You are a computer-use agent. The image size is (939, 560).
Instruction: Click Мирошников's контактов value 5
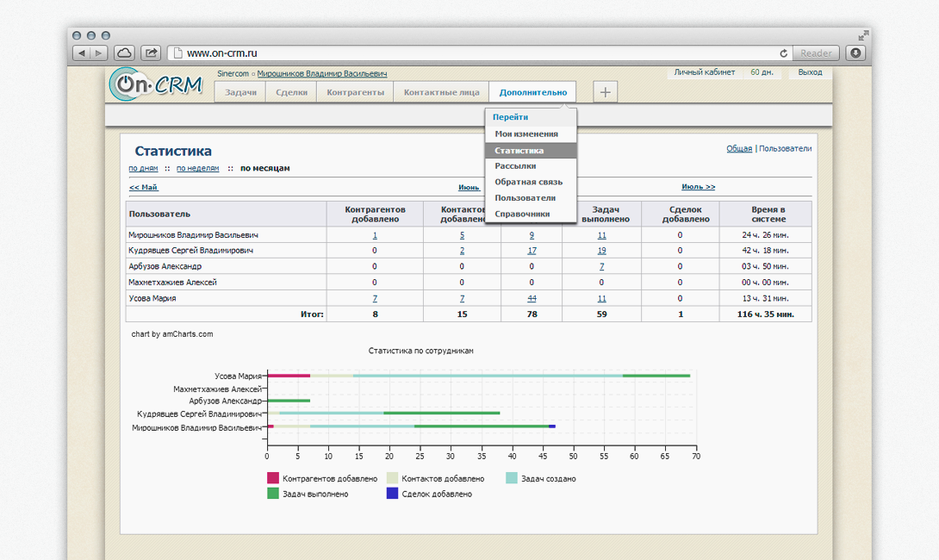click(462, 235)
